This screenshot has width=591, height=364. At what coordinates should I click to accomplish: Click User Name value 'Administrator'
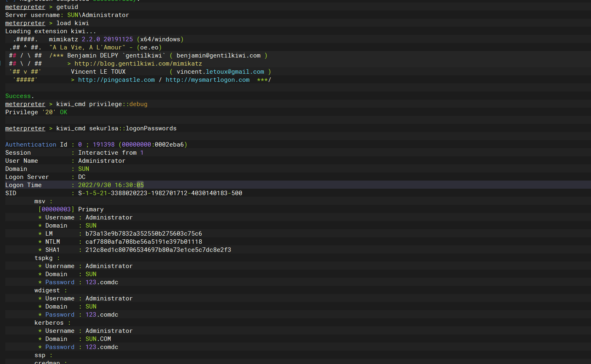click(102, 161)
